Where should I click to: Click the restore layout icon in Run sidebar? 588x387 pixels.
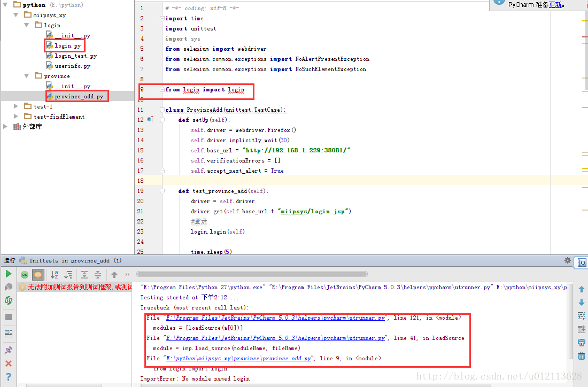(8, 334)
